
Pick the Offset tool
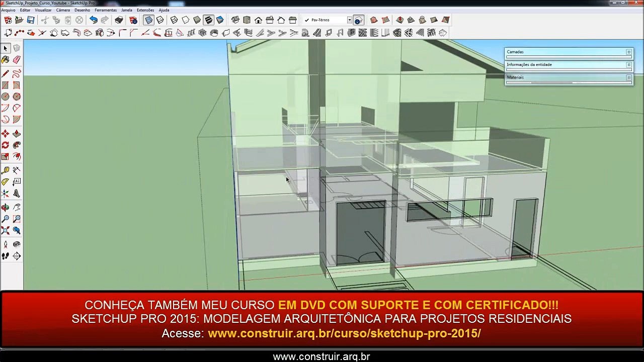(x=17, y=157)
